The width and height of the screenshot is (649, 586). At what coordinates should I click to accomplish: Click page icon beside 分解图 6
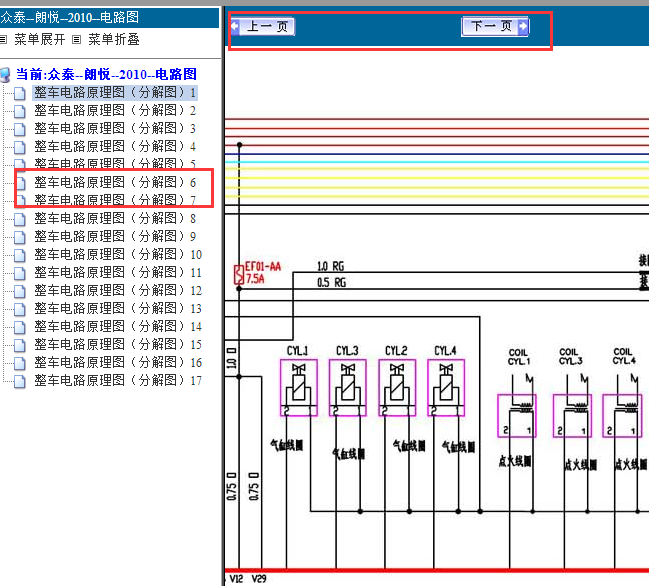point(19,183)
